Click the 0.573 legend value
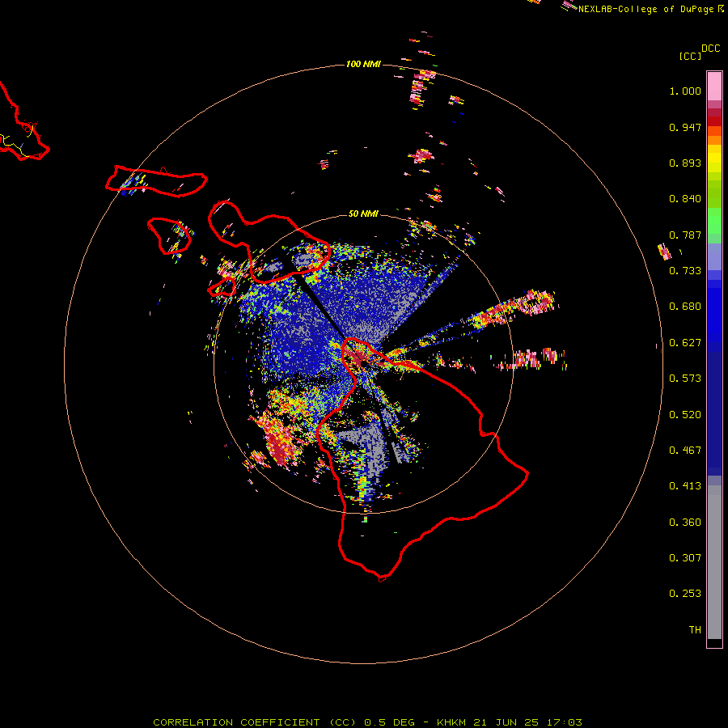The height and width of the screenshot is (728, 728). 685,379
